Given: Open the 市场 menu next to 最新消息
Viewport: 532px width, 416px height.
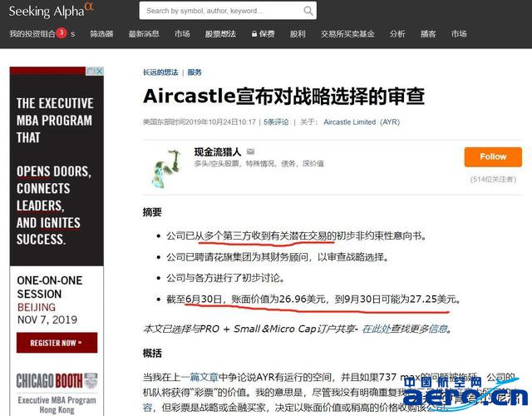Looking at the screenshot, I should 182,34.
